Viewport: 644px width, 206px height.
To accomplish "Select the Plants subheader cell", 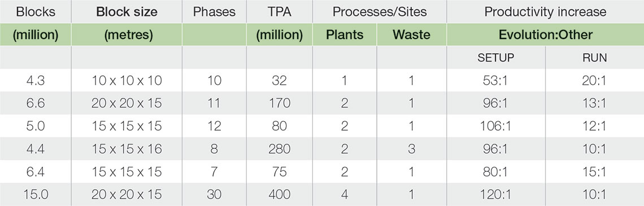I will pyautogui.click(x=345, y=35).
